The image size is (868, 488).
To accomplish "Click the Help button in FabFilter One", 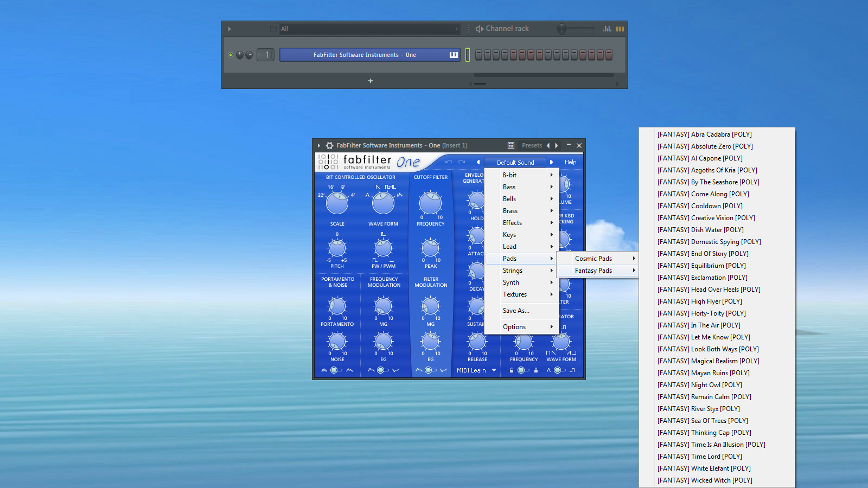I will tap(570, 162).
